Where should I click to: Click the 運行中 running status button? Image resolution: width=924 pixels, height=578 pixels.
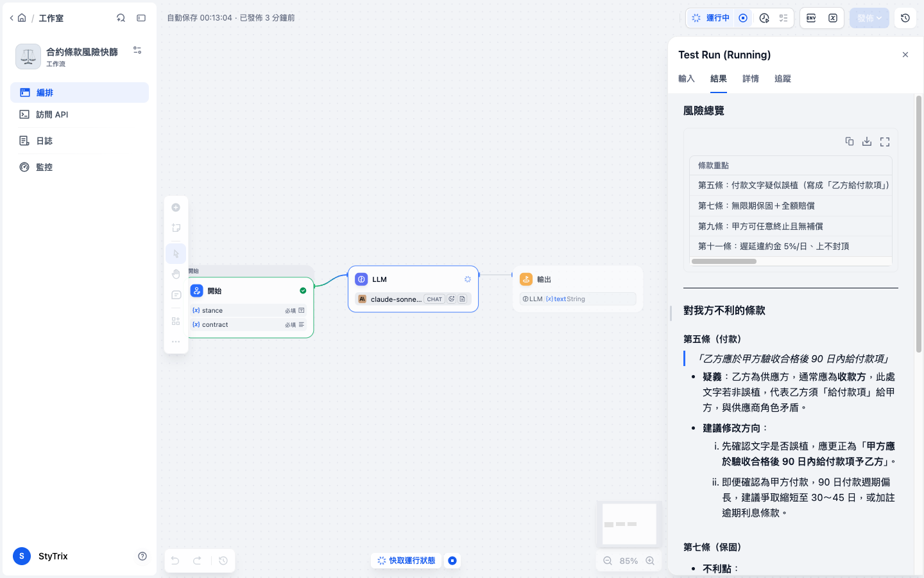click(x=710, y=18)
